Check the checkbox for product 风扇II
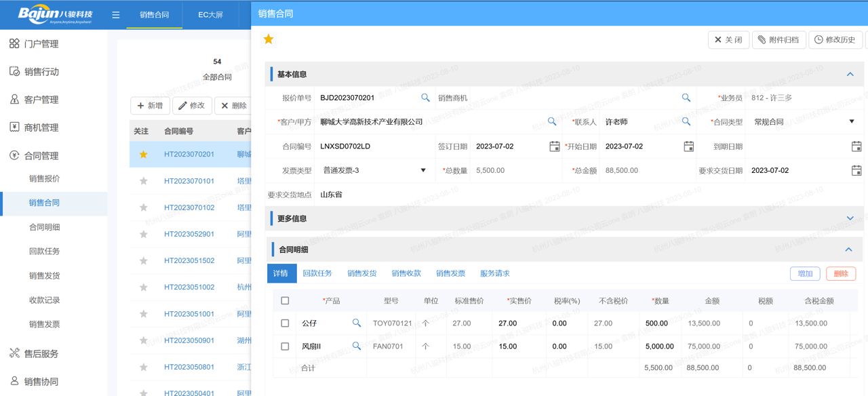 [285, 346]
